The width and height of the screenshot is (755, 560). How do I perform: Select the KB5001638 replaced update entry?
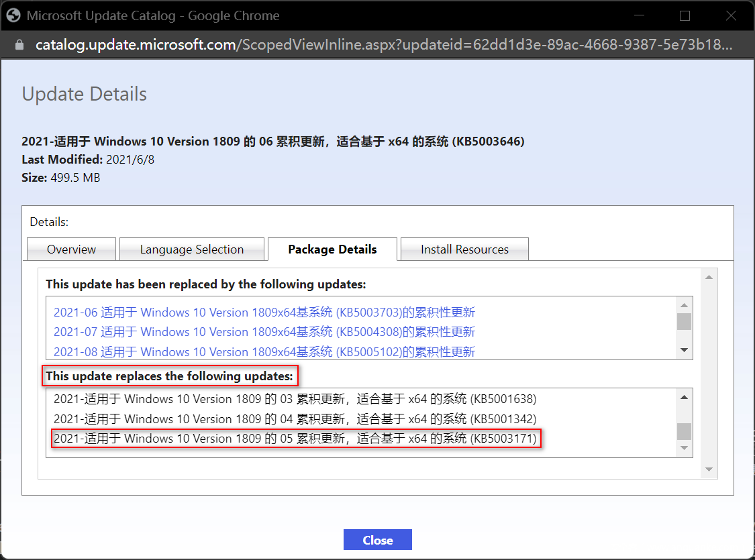295,399
